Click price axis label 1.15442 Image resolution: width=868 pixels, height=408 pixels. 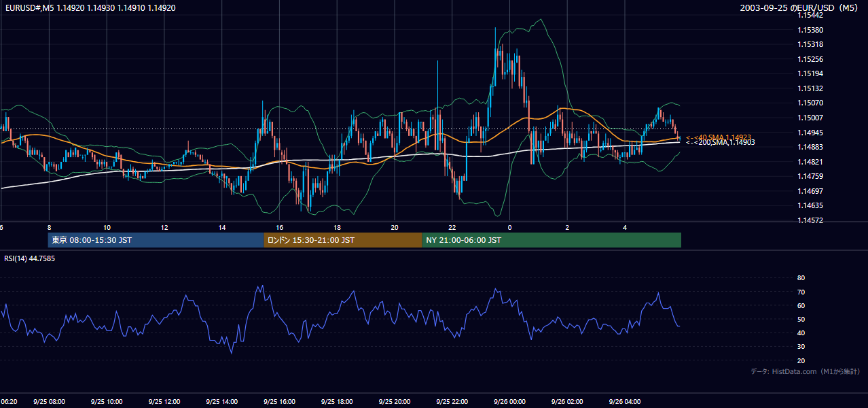click(810, 16)
